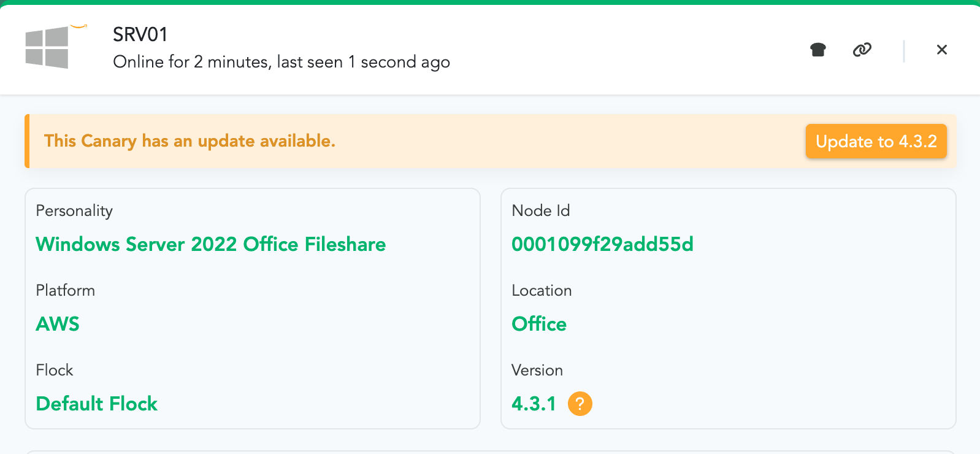
Task: Click the SRV01 device name
Action: [140, 34]
